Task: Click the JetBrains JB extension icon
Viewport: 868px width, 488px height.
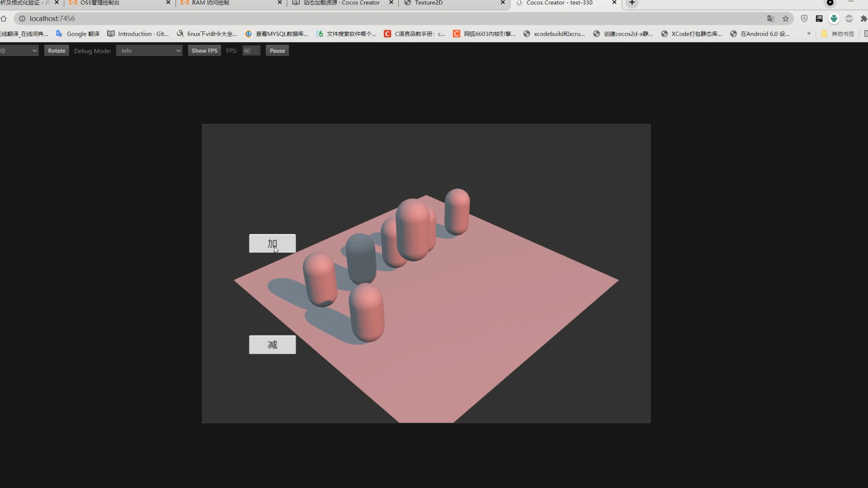Action: (x=819, y=19)
